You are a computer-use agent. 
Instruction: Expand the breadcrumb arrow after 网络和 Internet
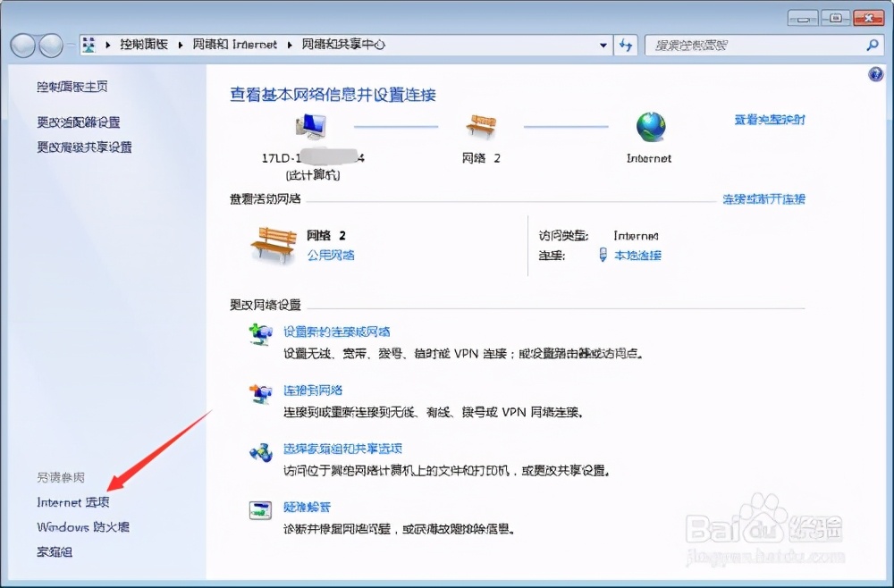pos(290,44)
